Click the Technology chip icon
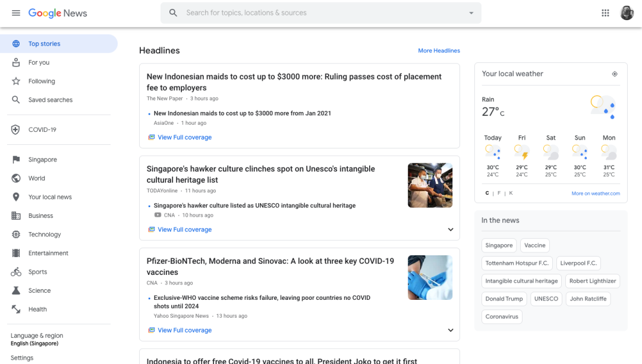Image resolution: width=642 pixels, height=364 pixels. (x=16, y=235)
